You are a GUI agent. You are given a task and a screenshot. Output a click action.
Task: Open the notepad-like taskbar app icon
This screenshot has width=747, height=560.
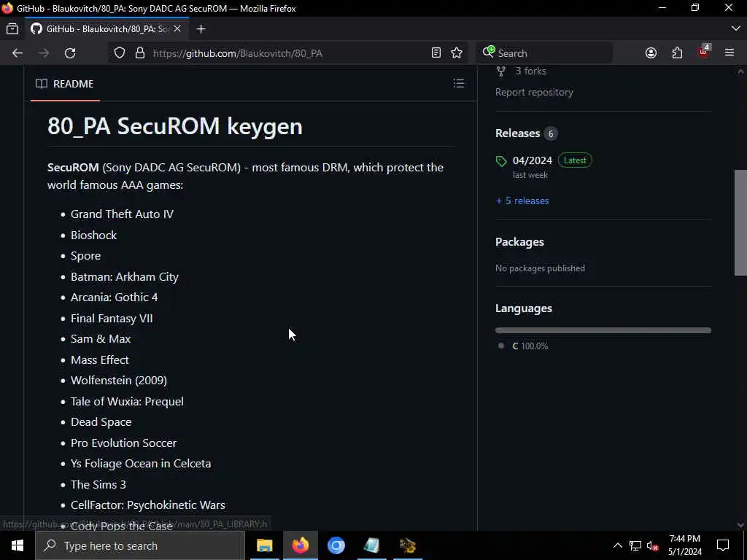pyautogui.click(x=371, y=545)
